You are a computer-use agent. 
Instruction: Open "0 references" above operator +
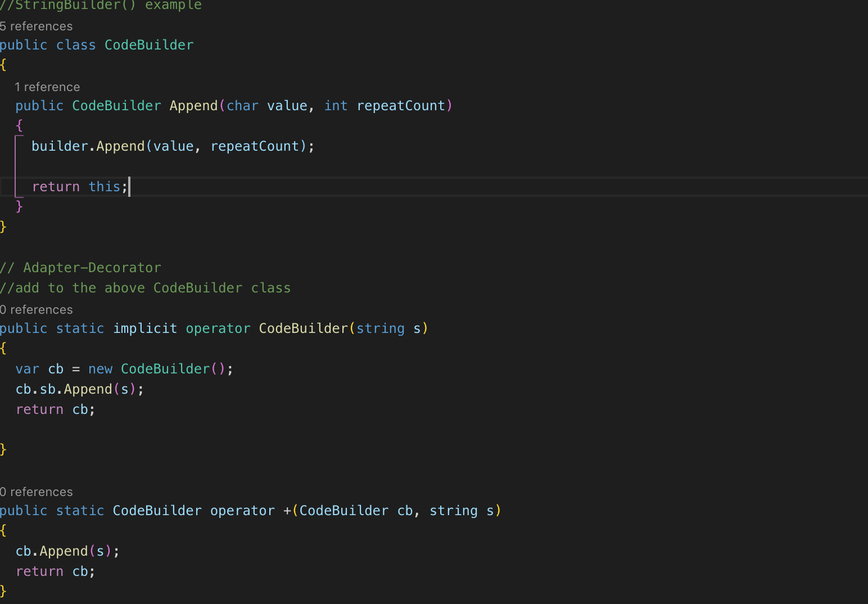click(37, 492)
